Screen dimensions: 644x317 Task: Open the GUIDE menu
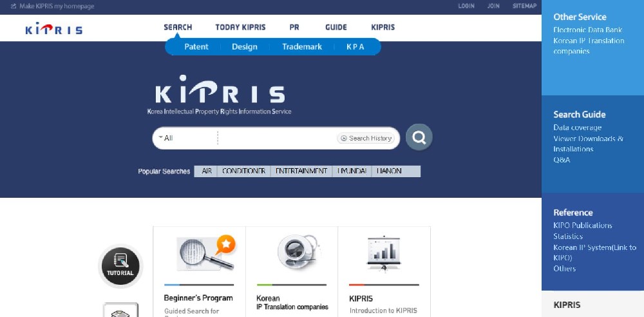(336, 27)
